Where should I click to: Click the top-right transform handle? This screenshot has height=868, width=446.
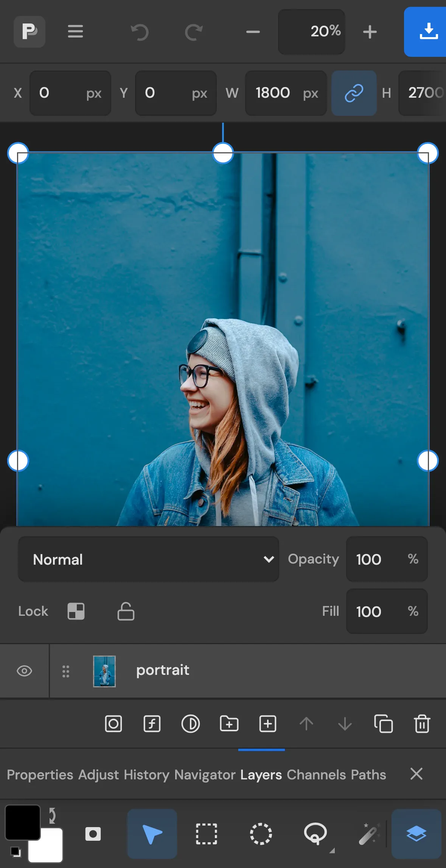tap(428, 153)
